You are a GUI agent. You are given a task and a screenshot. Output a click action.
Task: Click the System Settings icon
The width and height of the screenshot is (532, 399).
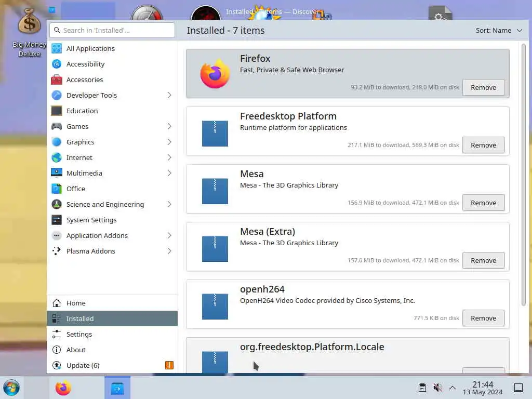point(57,220)
